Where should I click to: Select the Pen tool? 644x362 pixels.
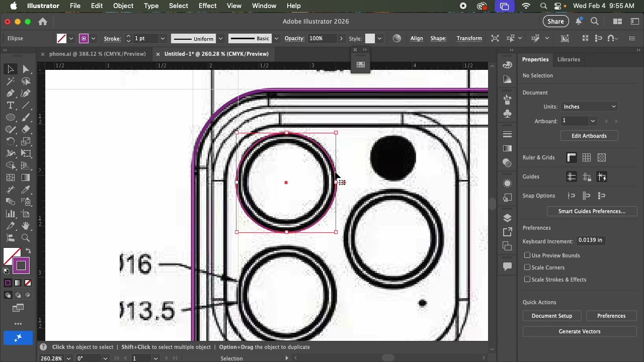(x=11, y=93)
